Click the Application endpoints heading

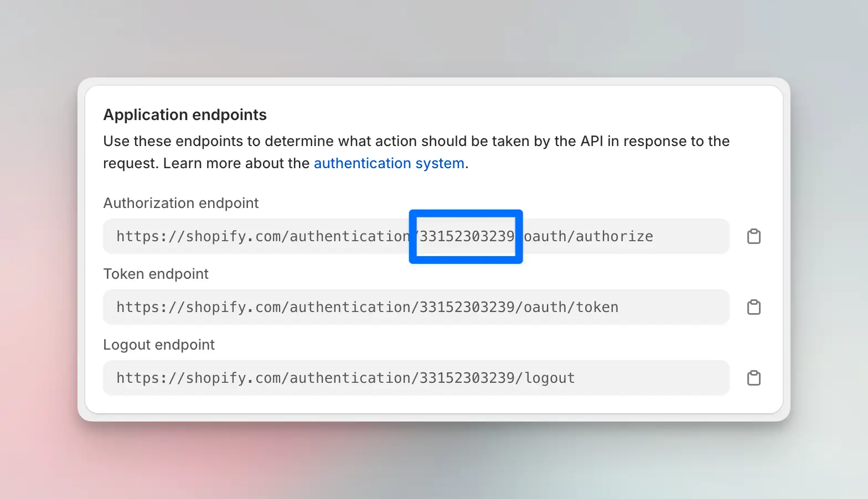[x=185, y=115]
